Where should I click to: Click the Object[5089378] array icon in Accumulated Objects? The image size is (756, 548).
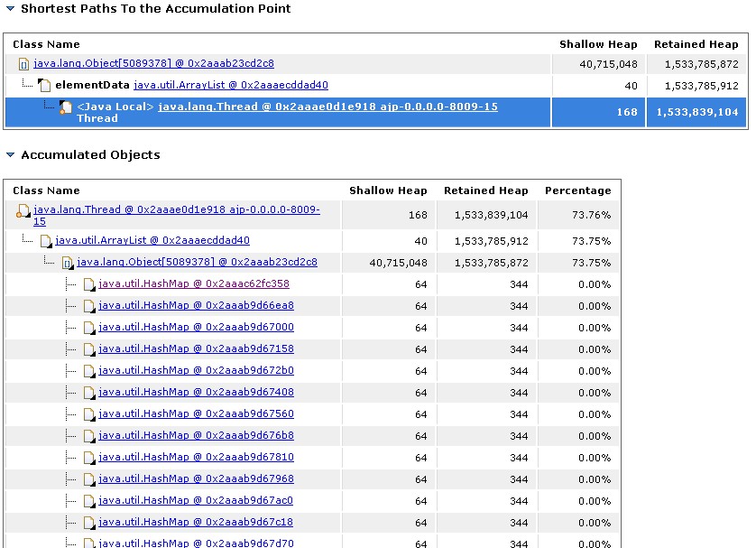67,263
